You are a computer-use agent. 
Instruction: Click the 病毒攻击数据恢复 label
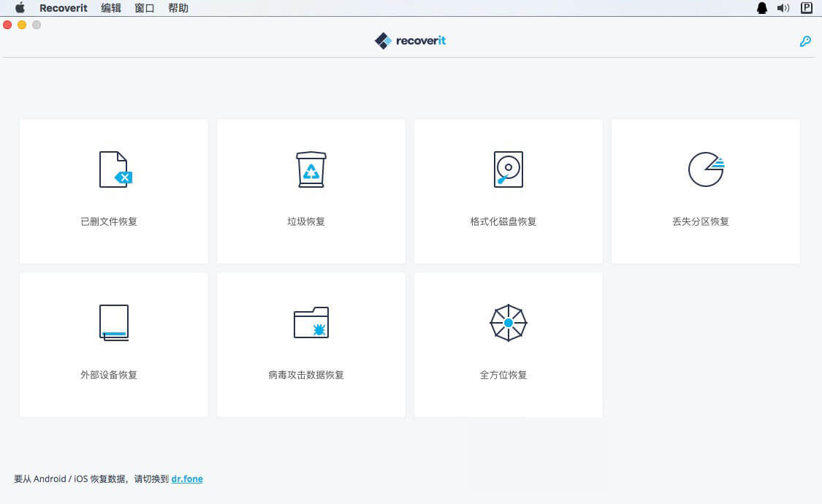[x=306, y=375]
